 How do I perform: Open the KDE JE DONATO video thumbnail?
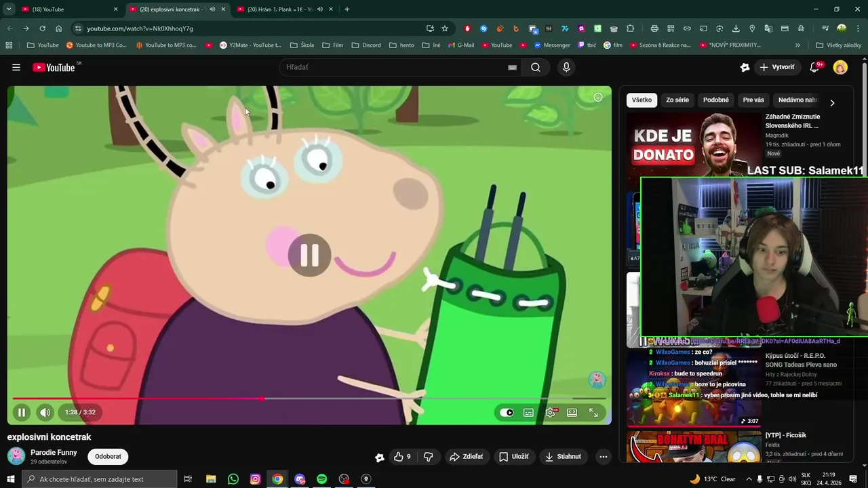[693, 146]
